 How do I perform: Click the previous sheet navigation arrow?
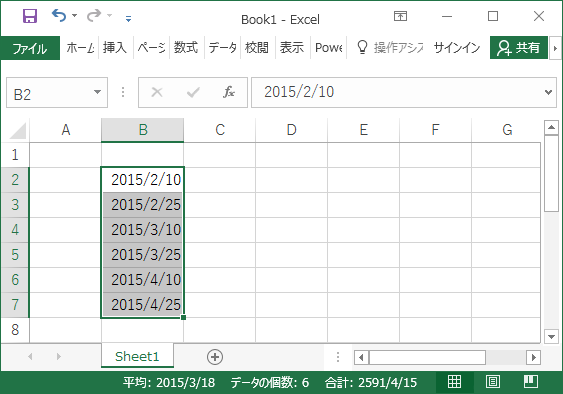pyautogui.click(x=31, y=357)
